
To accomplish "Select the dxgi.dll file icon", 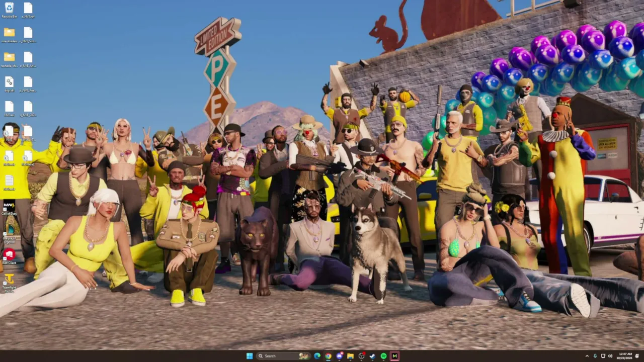I will tap(9, 84).
